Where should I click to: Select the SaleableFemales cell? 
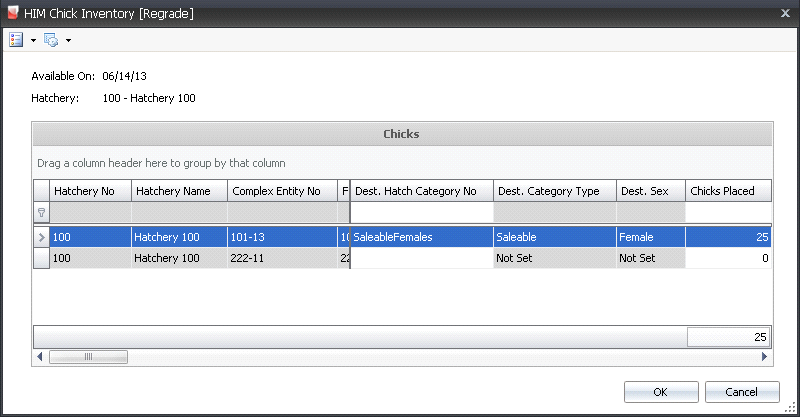pyautogui.click(x=421, y=237)
